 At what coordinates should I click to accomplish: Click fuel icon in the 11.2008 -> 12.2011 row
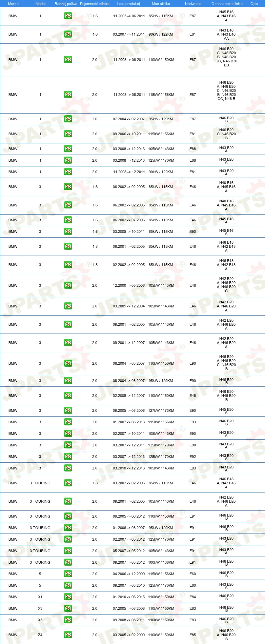(68, 172)
